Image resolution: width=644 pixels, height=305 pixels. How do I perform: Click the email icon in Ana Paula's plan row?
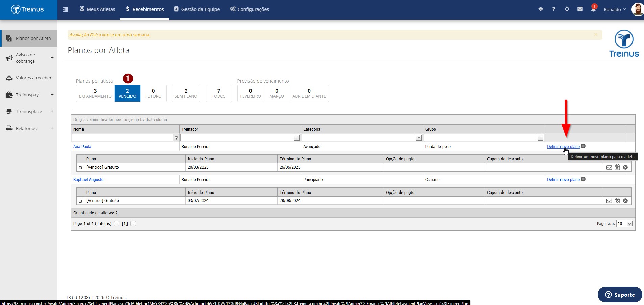[609, 167]
